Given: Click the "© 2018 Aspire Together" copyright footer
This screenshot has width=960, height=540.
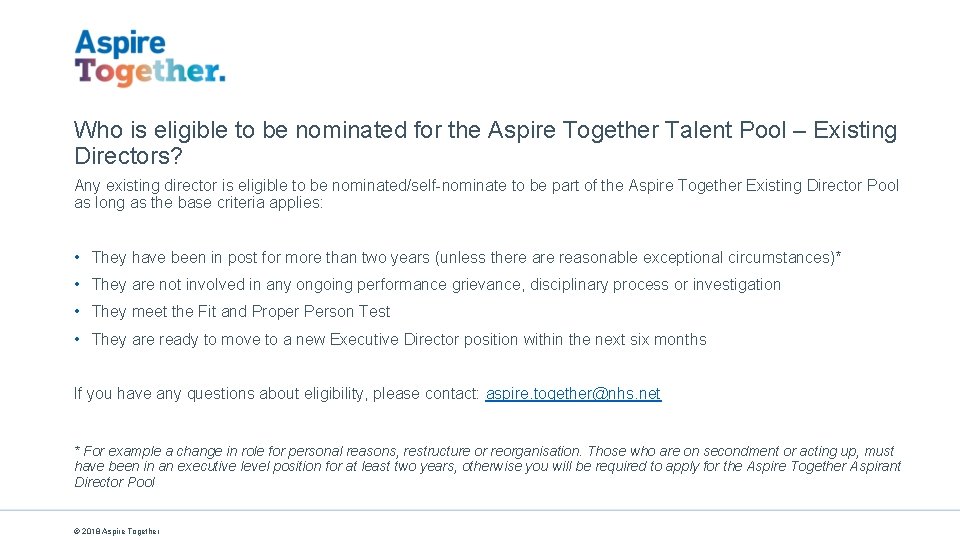Looking at the screenshot, I should tap(116, 531).
